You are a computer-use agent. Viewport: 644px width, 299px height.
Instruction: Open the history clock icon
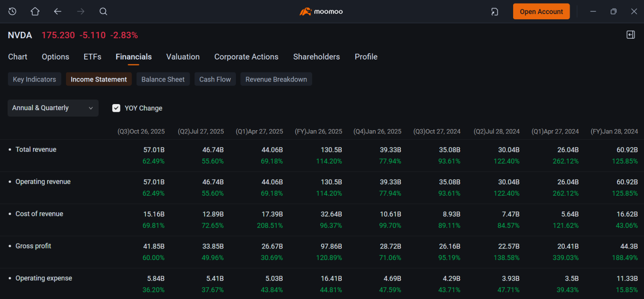(12, 11)
